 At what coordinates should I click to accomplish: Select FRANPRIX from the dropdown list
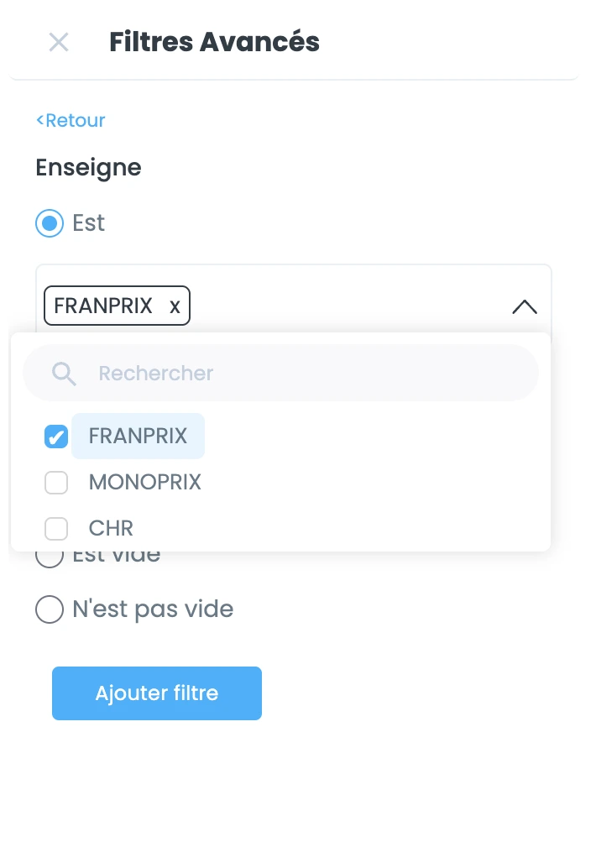point(137,436)
